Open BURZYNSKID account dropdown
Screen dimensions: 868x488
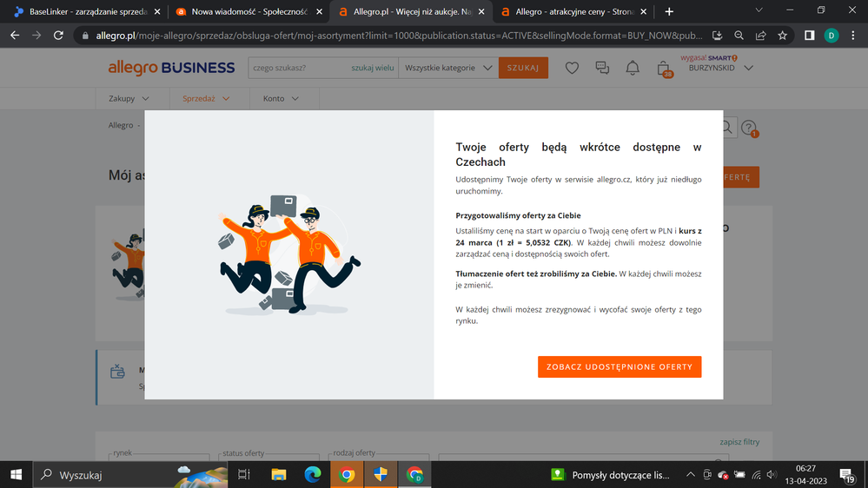coord(720,68)
